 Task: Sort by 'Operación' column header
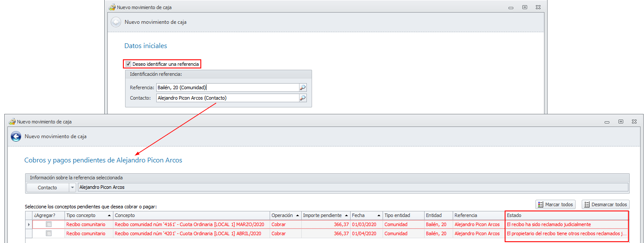click(286, 215)
